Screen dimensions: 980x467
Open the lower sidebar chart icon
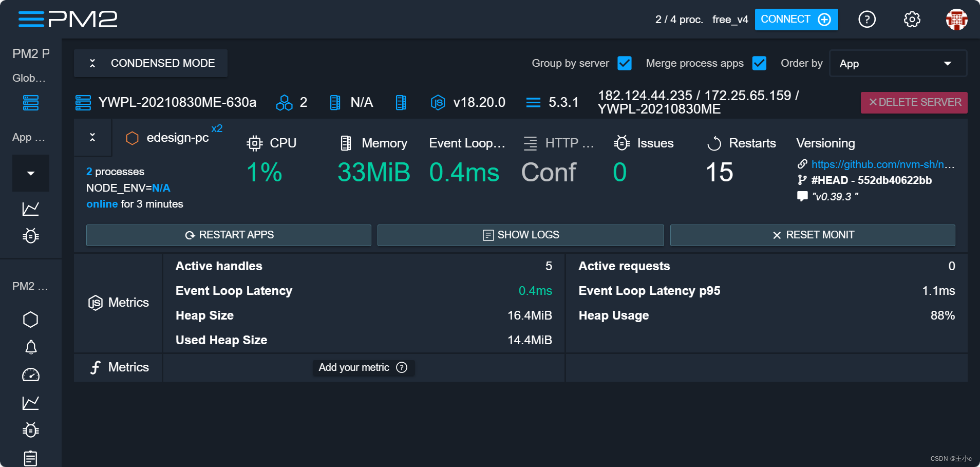click(31, 403)
